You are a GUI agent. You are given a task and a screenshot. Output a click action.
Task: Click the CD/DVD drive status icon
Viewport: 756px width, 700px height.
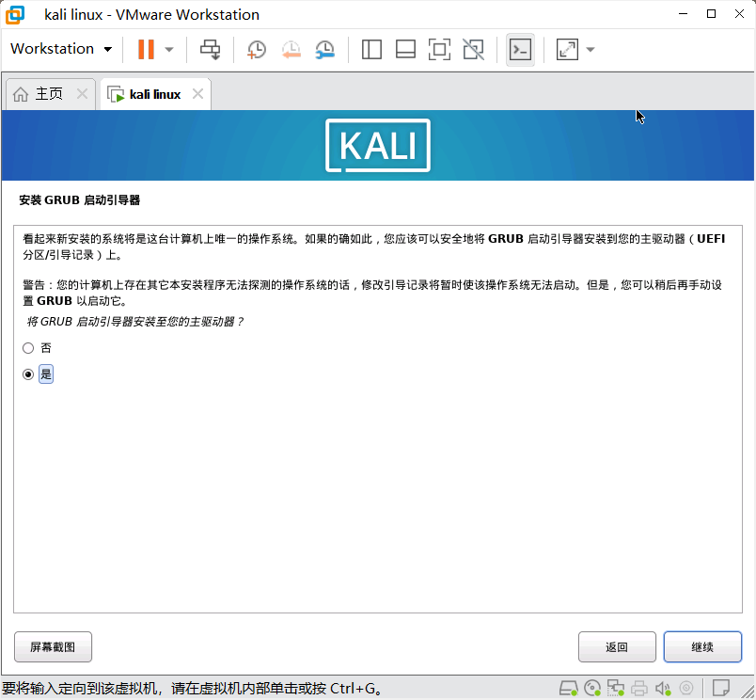(592, 688)
